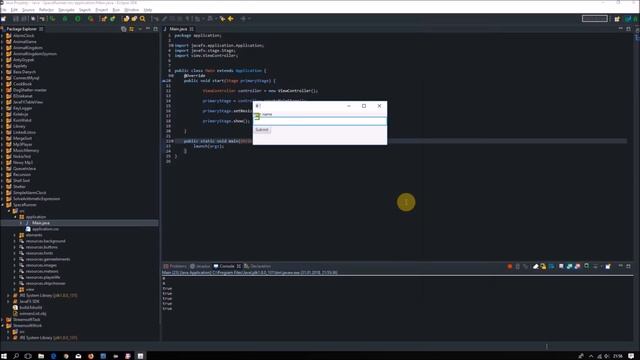Open File Explorer from the taskbar
This screenshot has height=360, width=640.
(x=41, y=356)
